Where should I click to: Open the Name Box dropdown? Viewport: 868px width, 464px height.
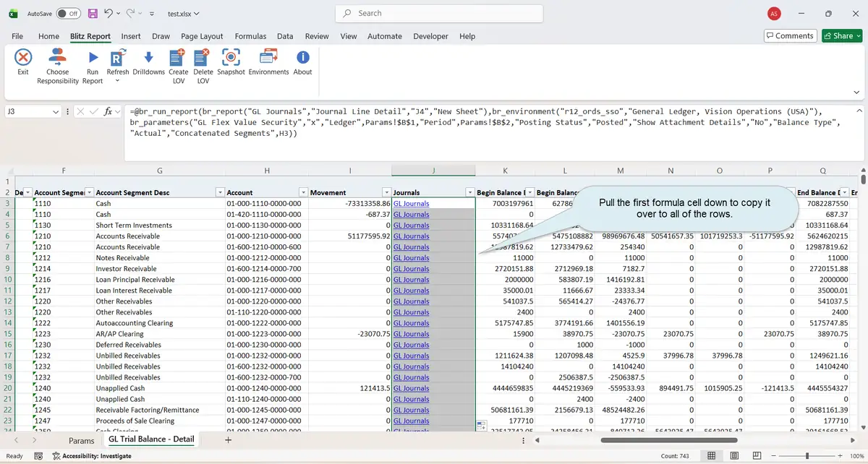(56, 112)
